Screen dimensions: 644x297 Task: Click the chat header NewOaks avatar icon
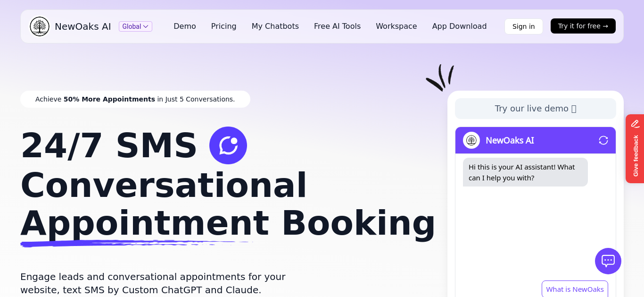pos(471,140)
